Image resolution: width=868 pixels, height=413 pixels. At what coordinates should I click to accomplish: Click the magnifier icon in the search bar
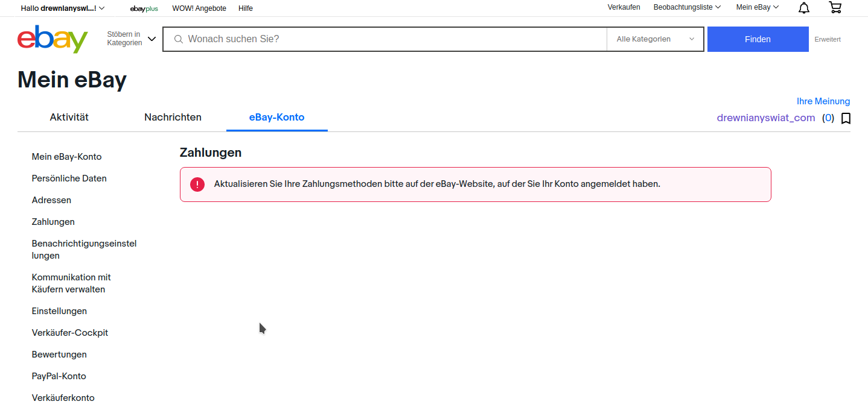click(178, 39)
